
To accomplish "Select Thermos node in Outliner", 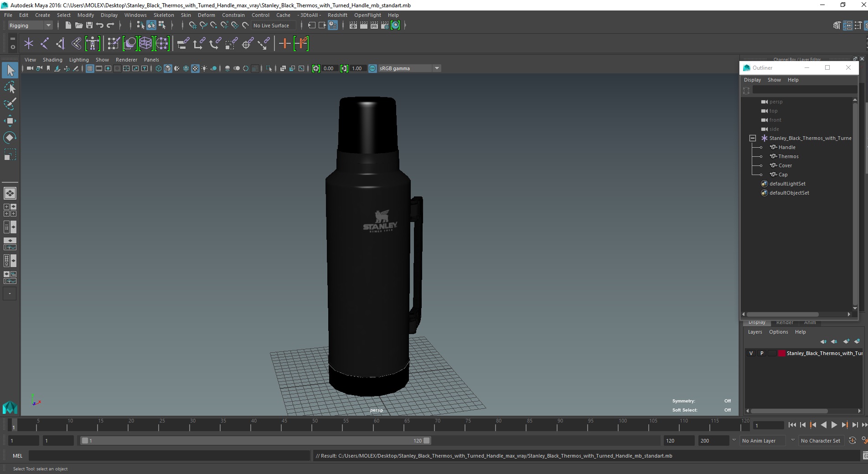I will point(788,156).
